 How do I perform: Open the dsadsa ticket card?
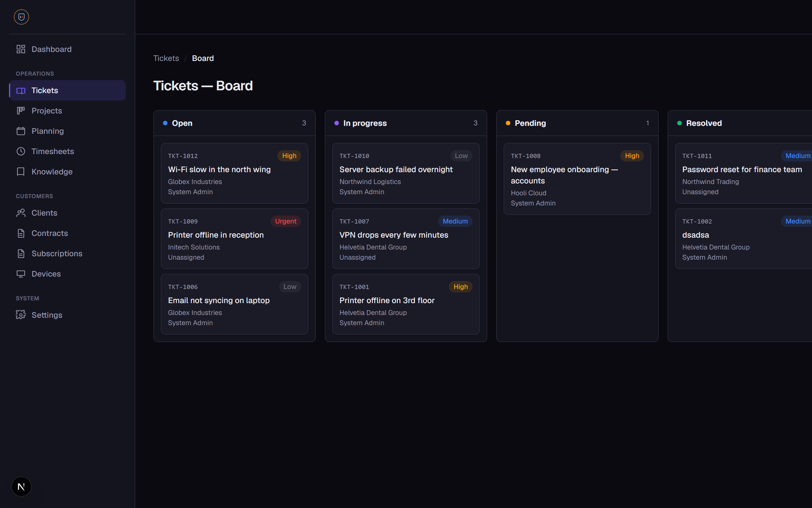coord(743,238)
